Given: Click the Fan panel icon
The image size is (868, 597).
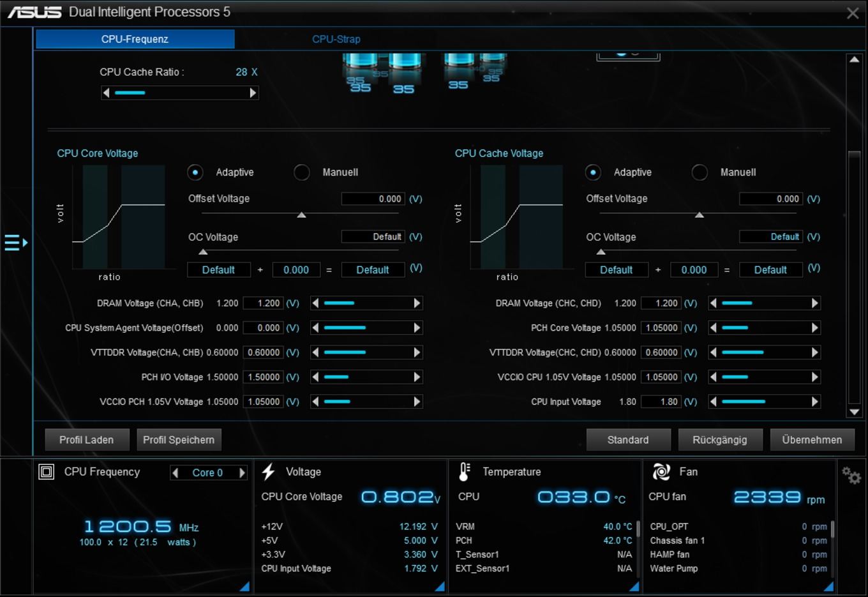Looking at the screenshot, I should [x=661, y=472].
